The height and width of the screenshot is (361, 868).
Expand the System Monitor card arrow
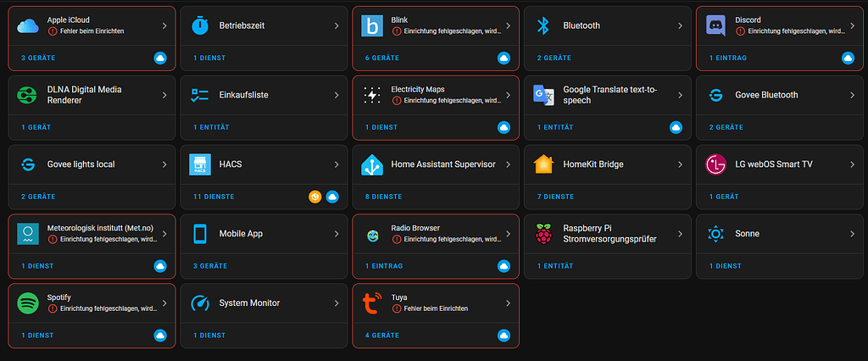[336, 303]
